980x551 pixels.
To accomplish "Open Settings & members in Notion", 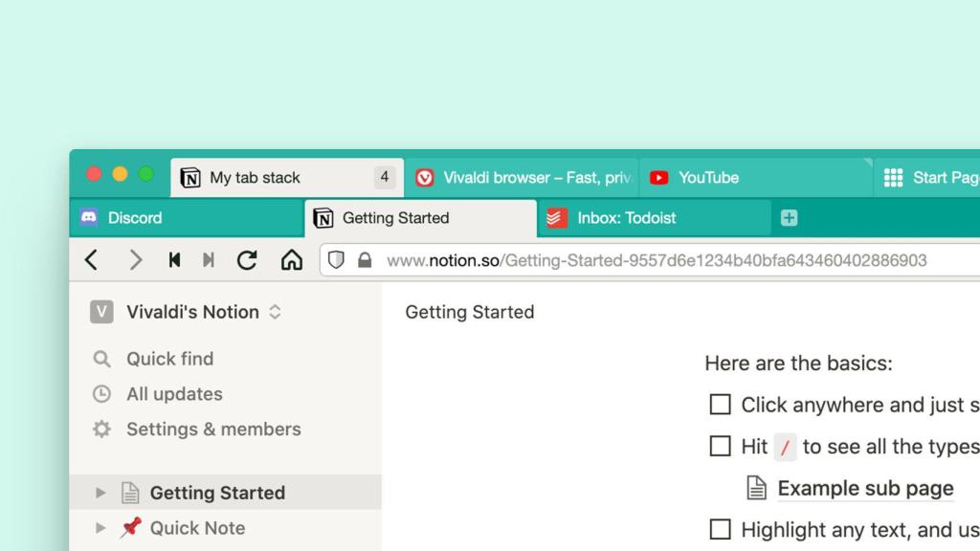I will coord(212,429).
